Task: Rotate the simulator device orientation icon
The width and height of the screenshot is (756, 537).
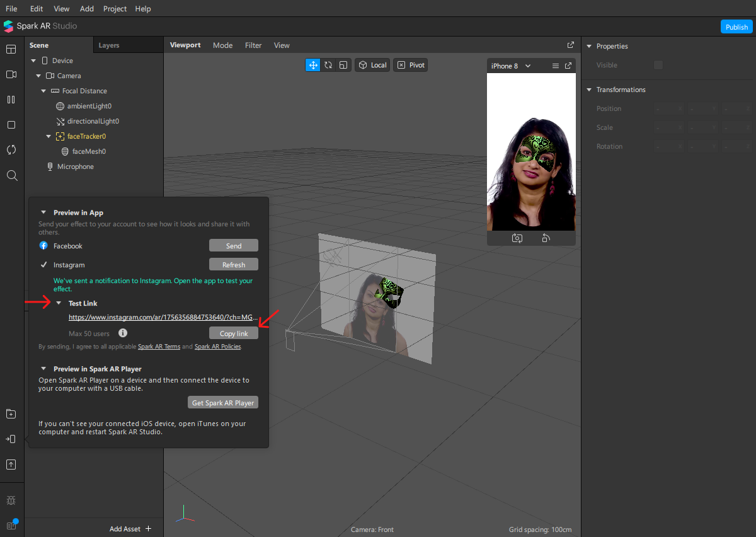Action: pos(546,238)
